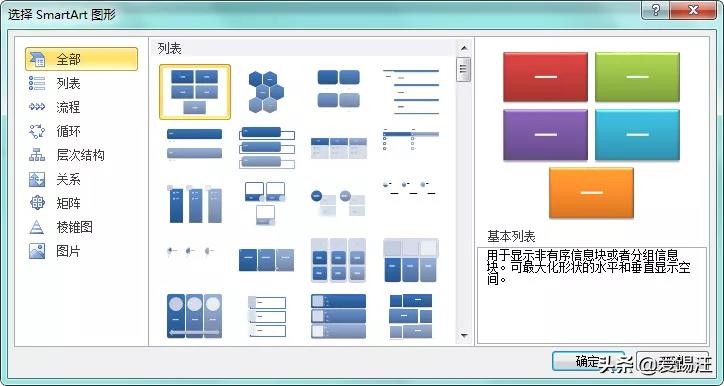Pick the Continuous Picture List with circles and arrow
Viewport: 724px width, 386px height.
pyautogui.click(x=194, y=316)
